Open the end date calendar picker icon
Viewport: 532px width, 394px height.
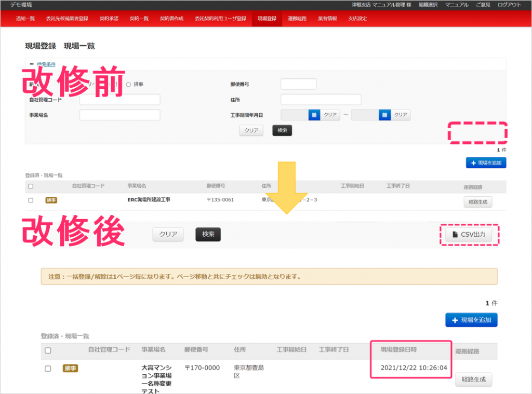pyautogui.click(x=384, y=115)
